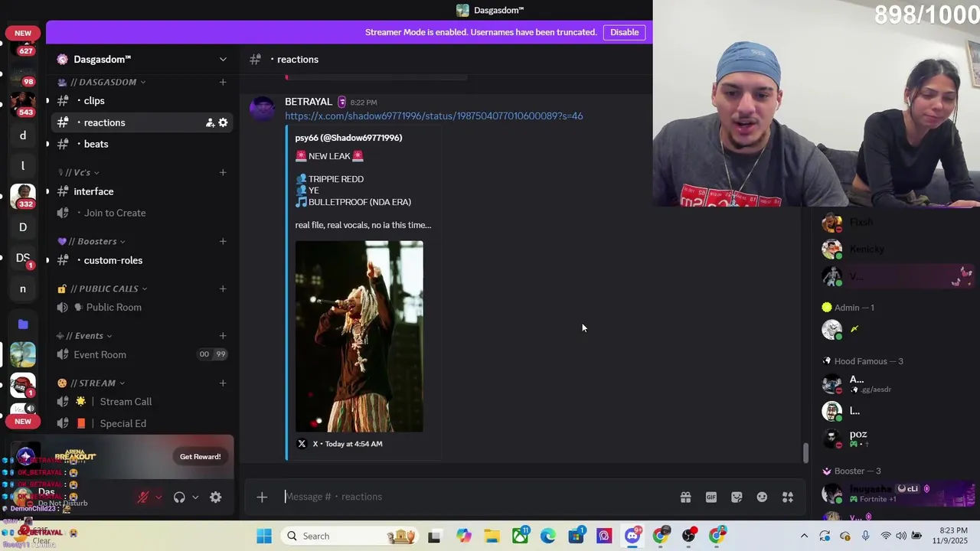The image size is (980, 551).
Task: Open the GIF picker
Action: point(711,497)
